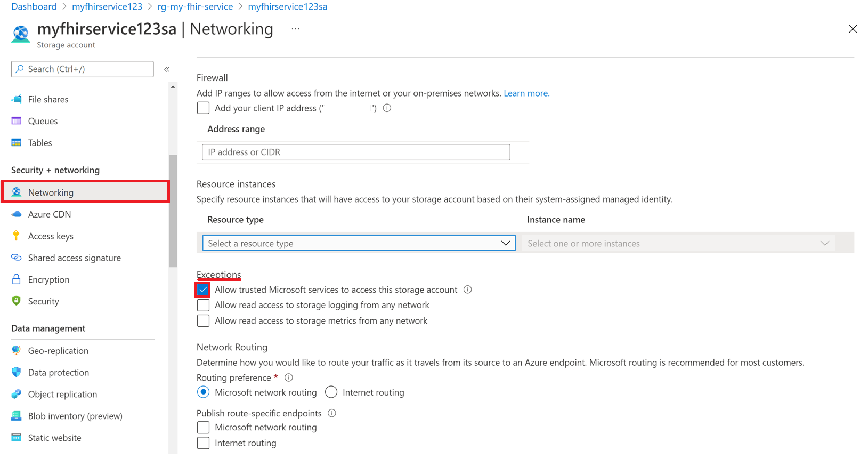Click the info icon beside trusted Microsoft services
Viewport: 868px width, 466px height.
468,290
